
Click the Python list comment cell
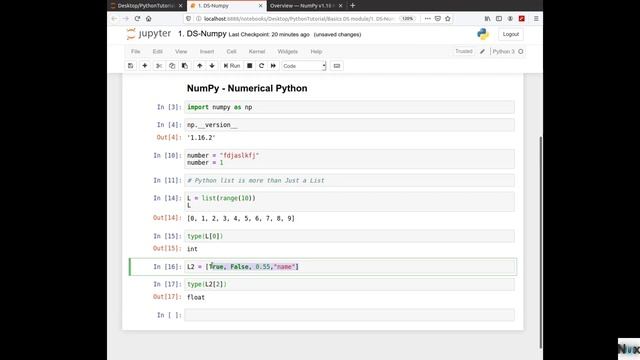tap(349, 180)
